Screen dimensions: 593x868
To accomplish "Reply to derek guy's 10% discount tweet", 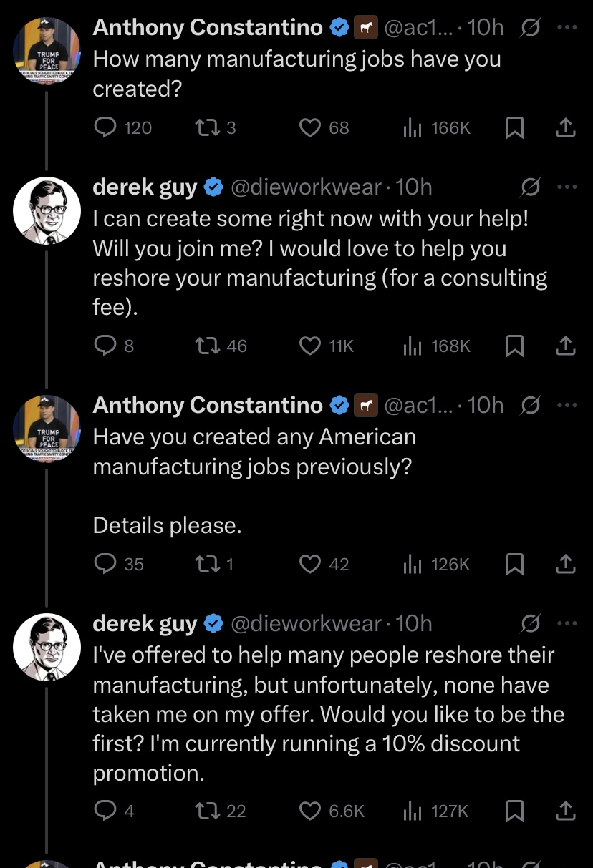I will (105, 811).
